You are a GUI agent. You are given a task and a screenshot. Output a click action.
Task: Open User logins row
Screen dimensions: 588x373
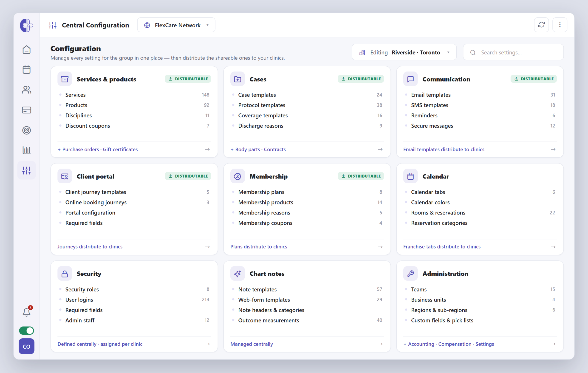pos(134,300)
